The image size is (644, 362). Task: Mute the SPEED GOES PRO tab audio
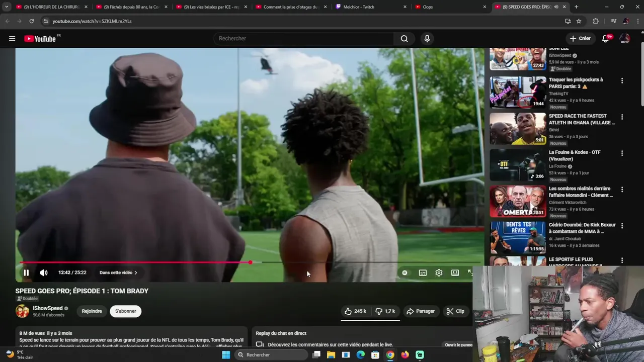(556, 7)
